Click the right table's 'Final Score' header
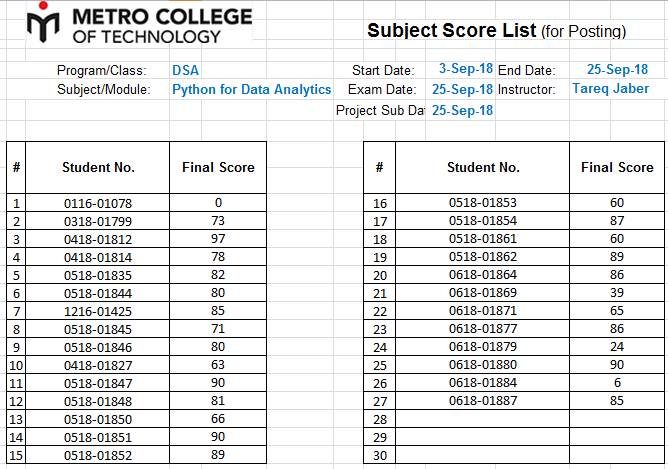Image resolution: width=668 pixels, height=469 pixels. click(x=617, y=167)
